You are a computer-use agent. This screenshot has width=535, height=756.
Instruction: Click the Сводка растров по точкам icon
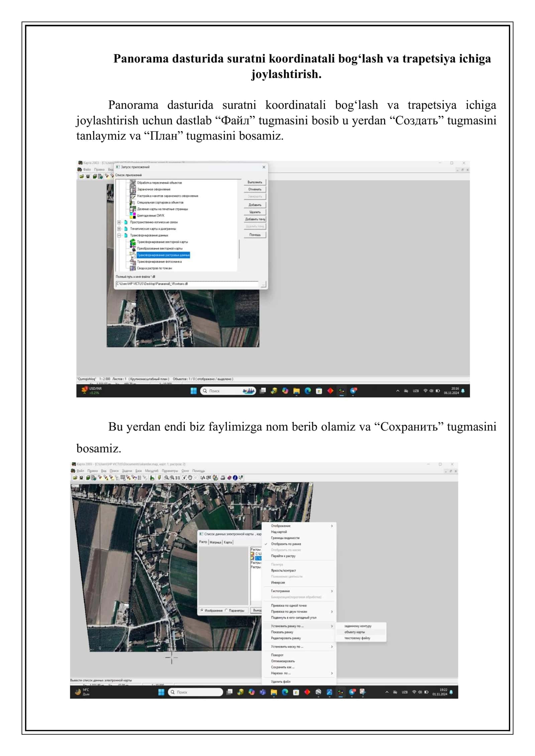coord(133,268)
